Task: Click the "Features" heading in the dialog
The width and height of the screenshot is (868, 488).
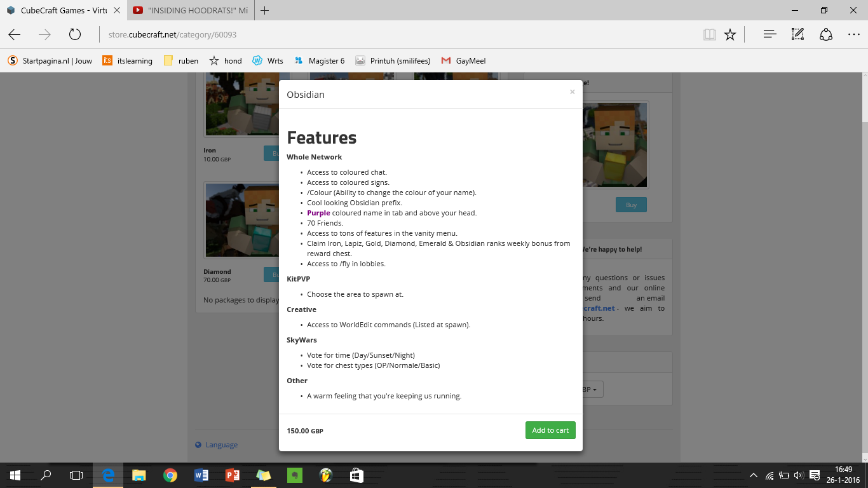Action: 322,137
